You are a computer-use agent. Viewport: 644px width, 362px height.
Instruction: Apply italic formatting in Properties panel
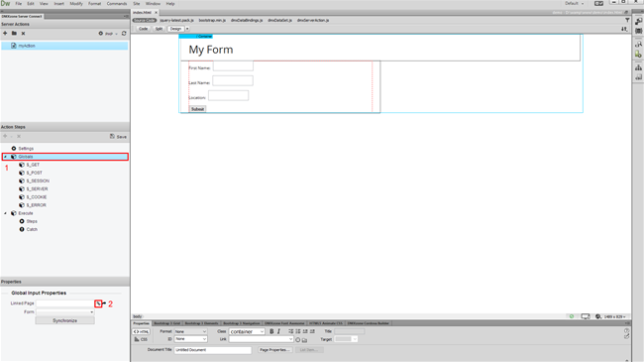(278, 331)
